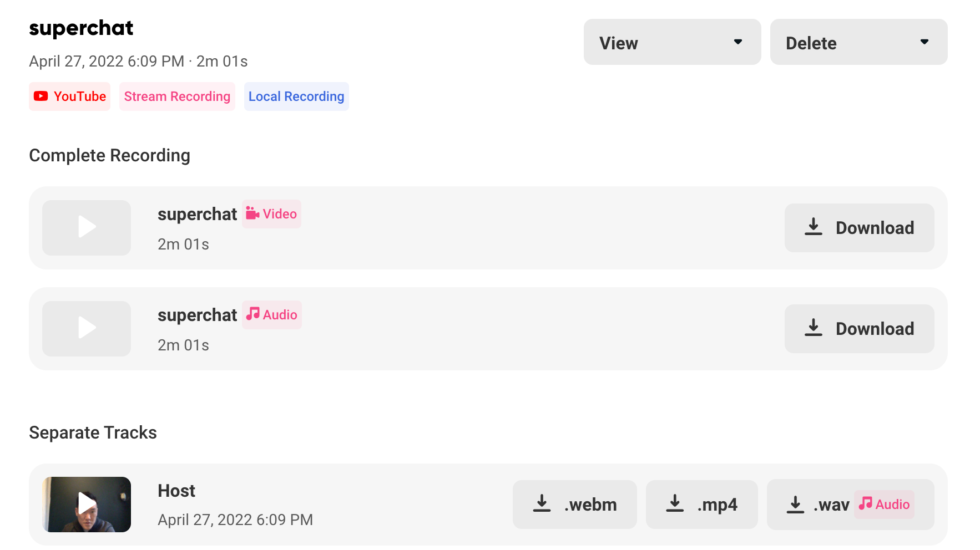The image size is (980, 550).
Task: Play the superchat audio recording thumbnail
Action: (x=87, y=329)
